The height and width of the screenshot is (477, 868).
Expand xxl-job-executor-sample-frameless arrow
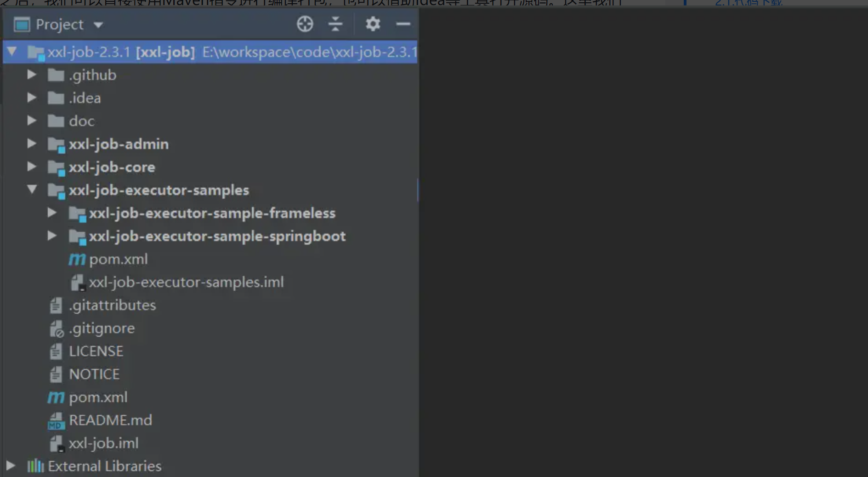coord(52,213)
